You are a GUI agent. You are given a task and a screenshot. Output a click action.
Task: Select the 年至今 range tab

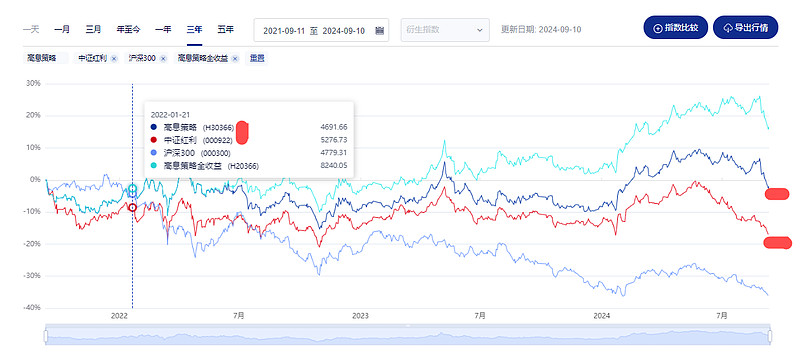[129, 30]
